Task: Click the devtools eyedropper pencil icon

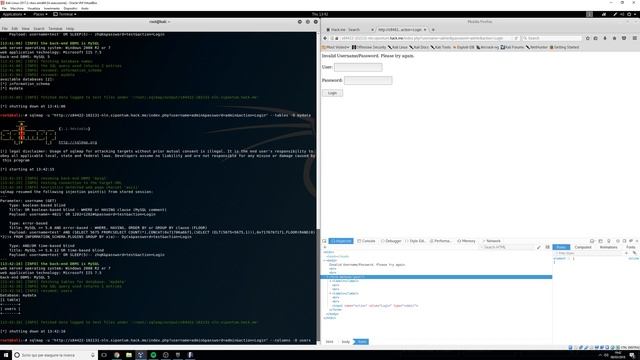Action: pos(539,247)
